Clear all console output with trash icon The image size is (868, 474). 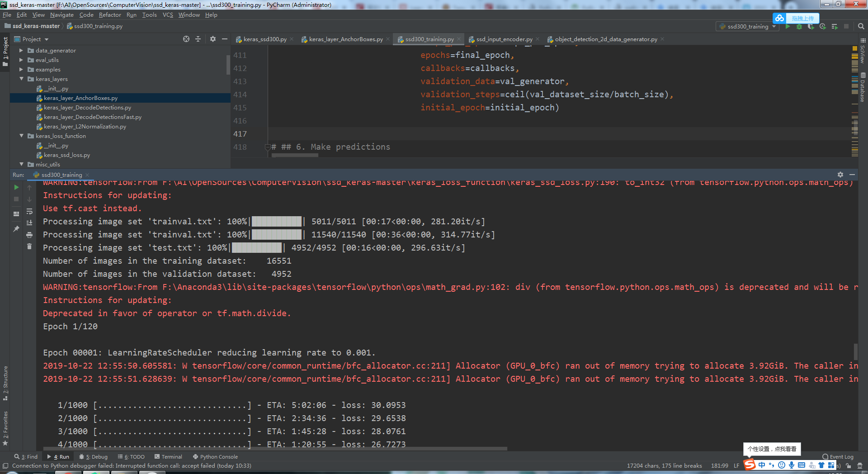(29, 246)
